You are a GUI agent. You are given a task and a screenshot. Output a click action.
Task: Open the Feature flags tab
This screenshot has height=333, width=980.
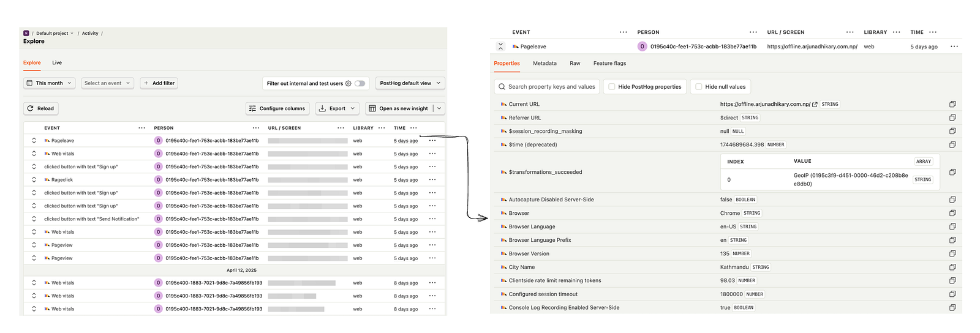(x=609, y=63)
